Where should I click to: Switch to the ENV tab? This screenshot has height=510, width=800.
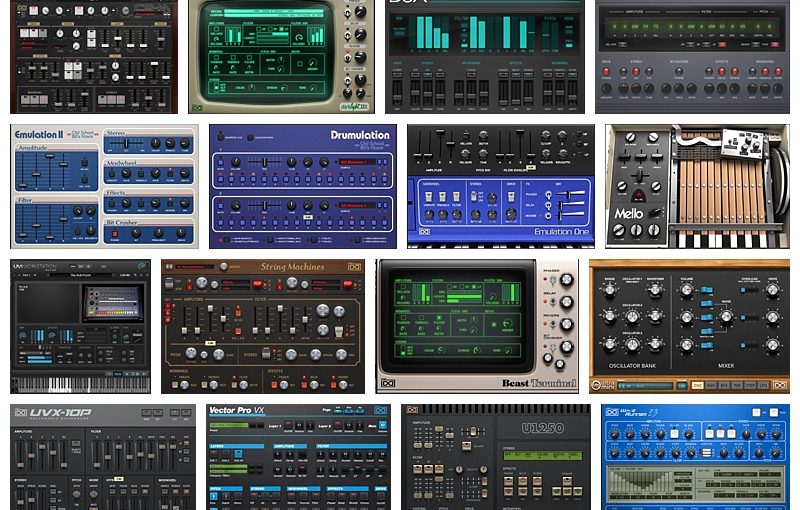tap(711, 386)
